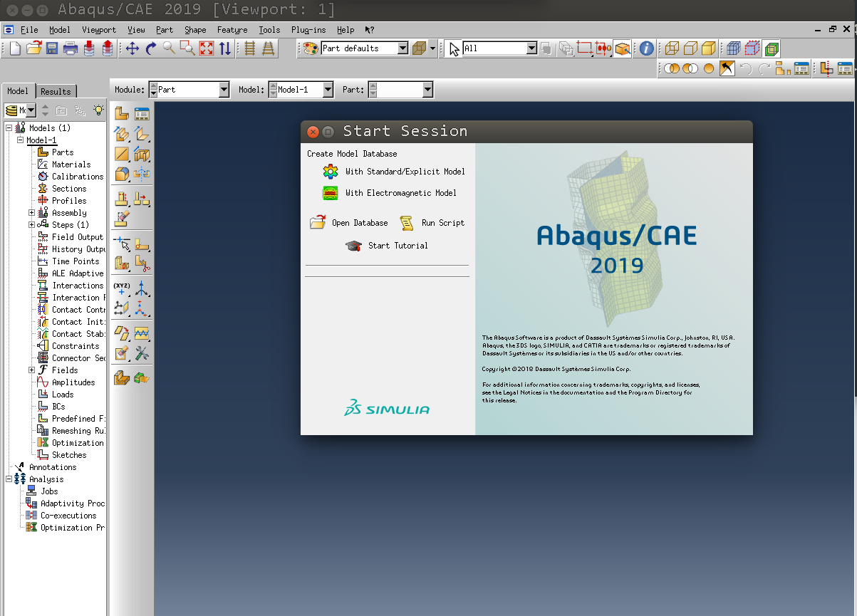Select the Rotate View tool
This screenshot has width=857, height=616.
pos(151,48)
